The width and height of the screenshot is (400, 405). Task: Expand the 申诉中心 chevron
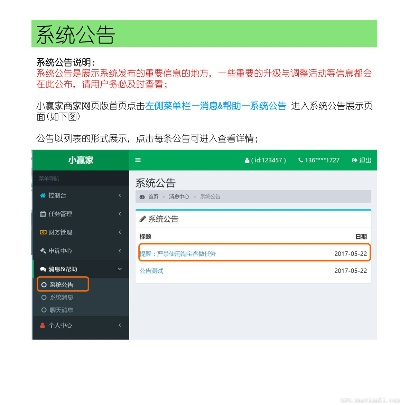[x=120, y=250]
